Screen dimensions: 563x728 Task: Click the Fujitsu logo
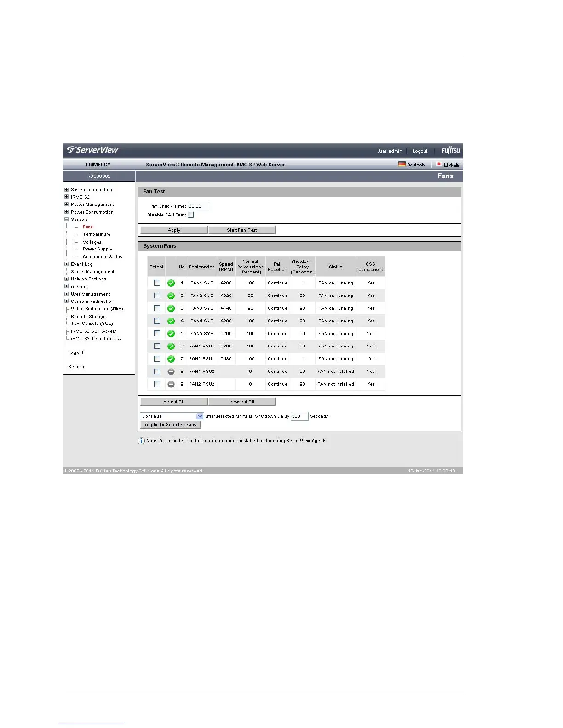click(x=450, y=151)
